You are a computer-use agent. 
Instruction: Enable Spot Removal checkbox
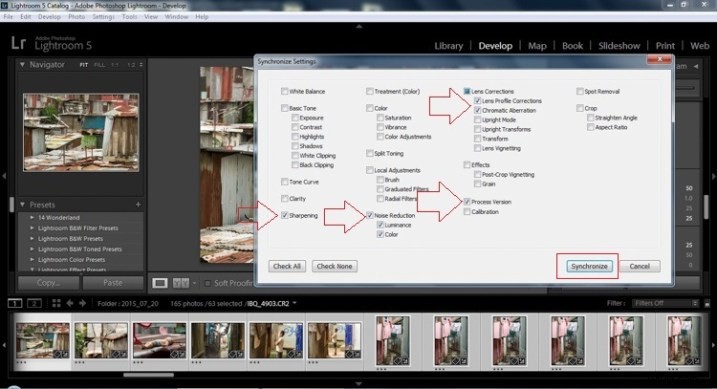click(580, 91)
